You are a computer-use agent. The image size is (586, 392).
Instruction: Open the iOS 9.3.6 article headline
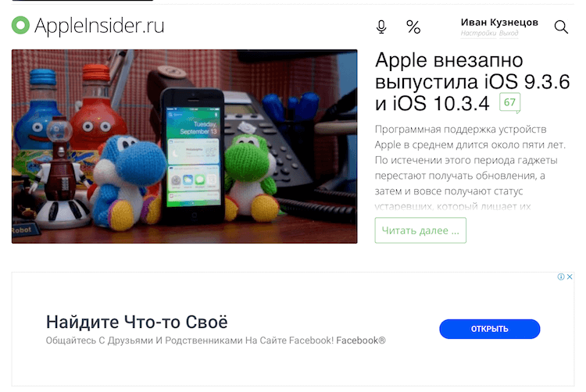point(473,82)
